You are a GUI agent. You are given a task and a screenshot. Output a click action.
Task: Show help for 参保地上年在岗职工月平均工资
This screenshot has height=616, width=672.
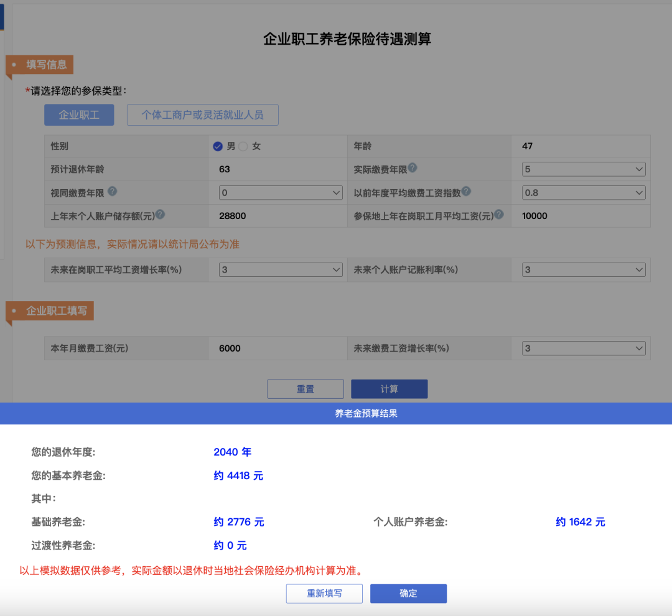(498, 215)
